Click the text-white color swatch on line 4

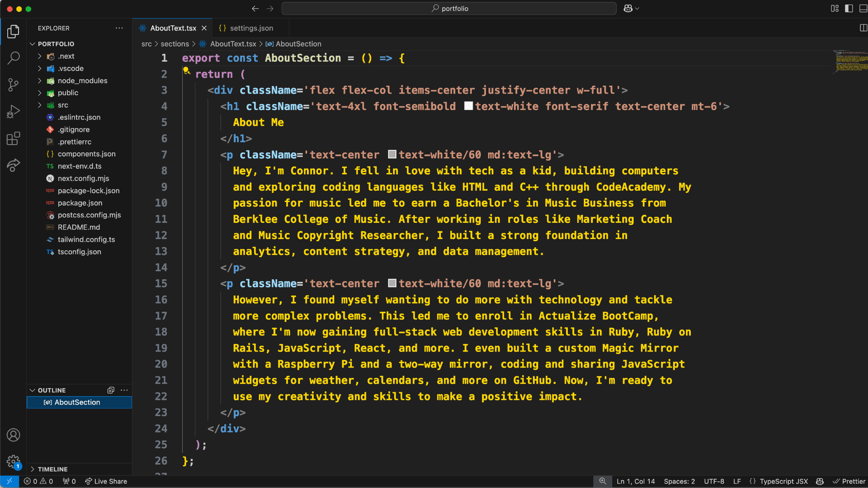click(468, 106)
